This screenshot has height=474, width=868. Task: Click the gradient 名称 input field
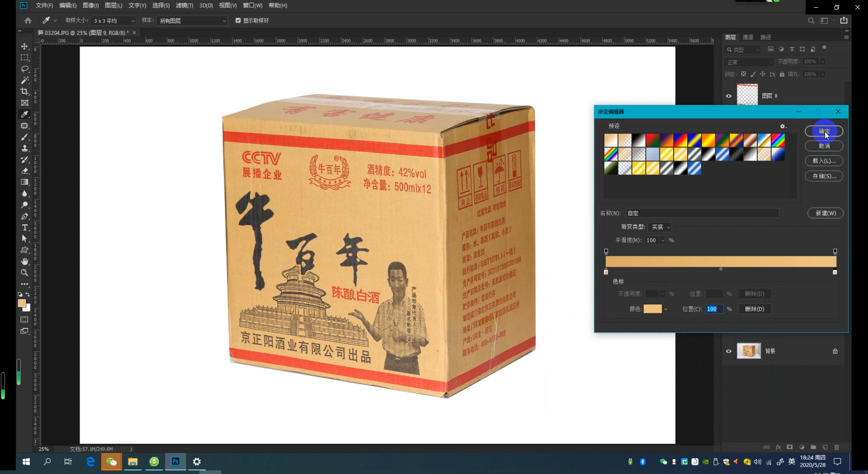click(703, 213)
